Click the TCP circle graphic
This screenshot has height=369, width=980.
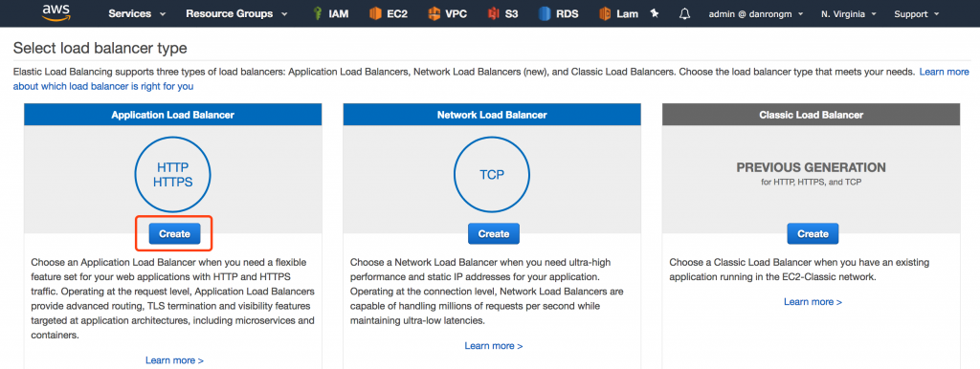(492, 175)
